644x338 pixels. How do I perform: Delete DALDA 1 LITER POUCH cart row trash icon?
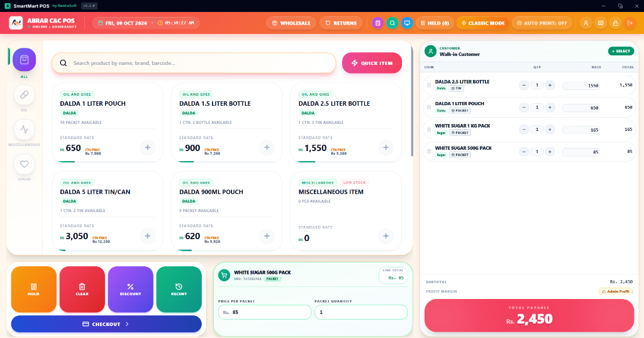[x=429, y=108]
